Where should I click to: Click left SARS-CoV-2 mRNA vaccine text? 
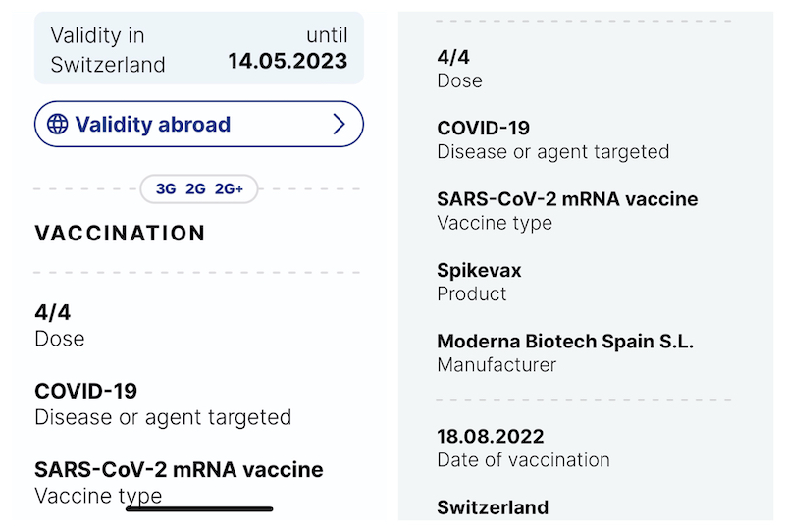pos(179,469)
